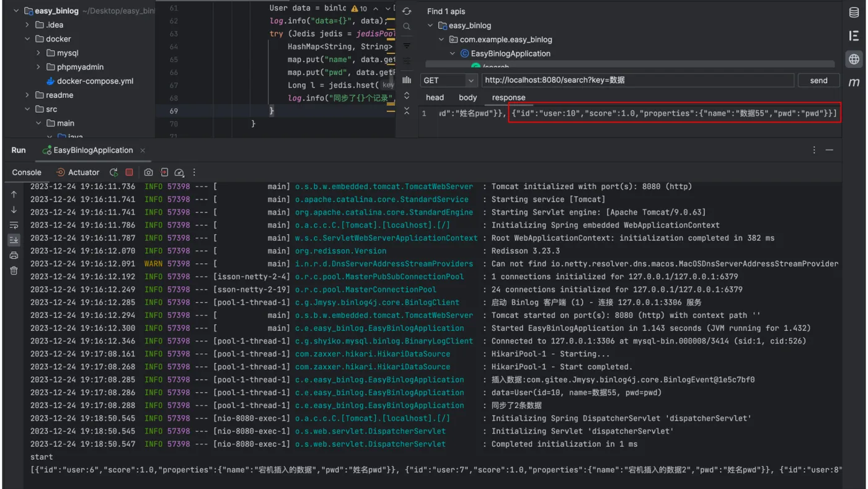Image resolution: width=868 pixels, height=489 pixels.
Task: Click the request URL input field
Action: click(x=636, y=80)
